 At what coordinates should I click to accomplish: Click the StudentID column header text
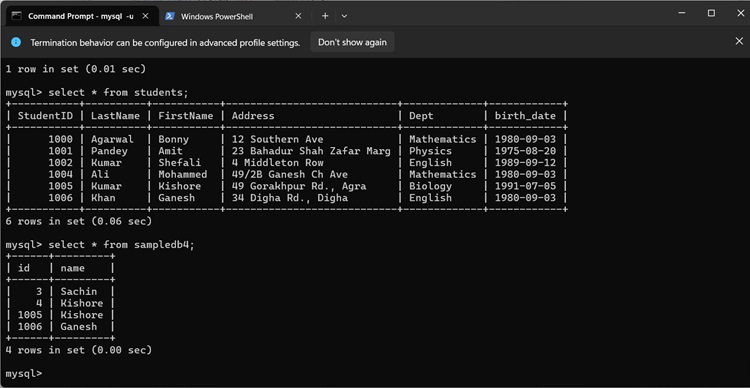pyautogui.click(x=45, y=115)
